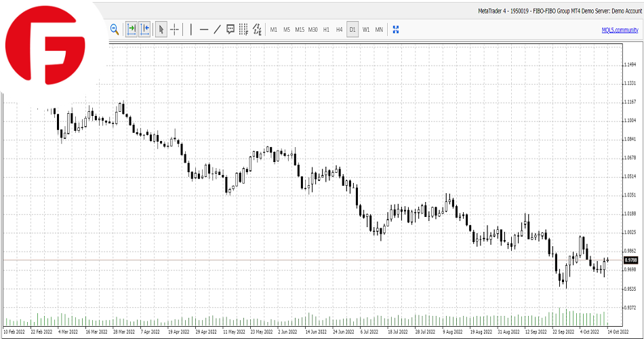This screenshot has width=644, height=339.
Task: Switch chart to M15 timeframe
Action: pos(300,30)
